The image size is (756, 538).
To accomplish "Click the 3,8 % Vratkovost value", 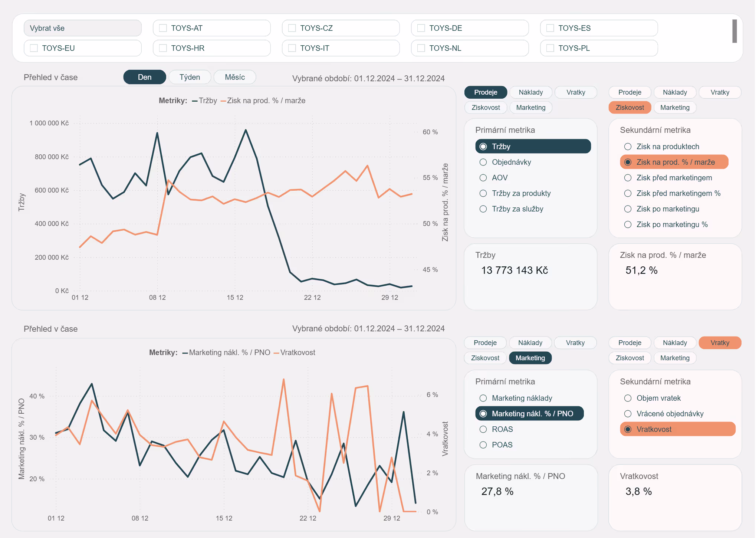I will [x=638, y=492].
